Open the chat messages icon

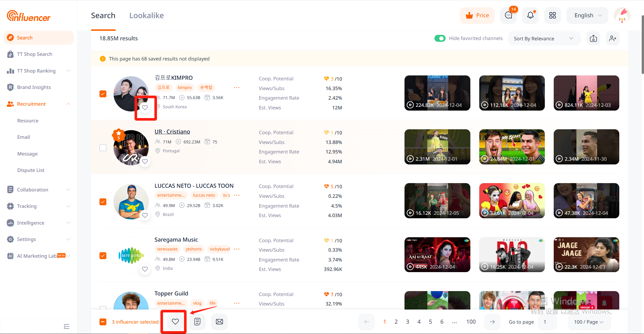pos(508,15)
